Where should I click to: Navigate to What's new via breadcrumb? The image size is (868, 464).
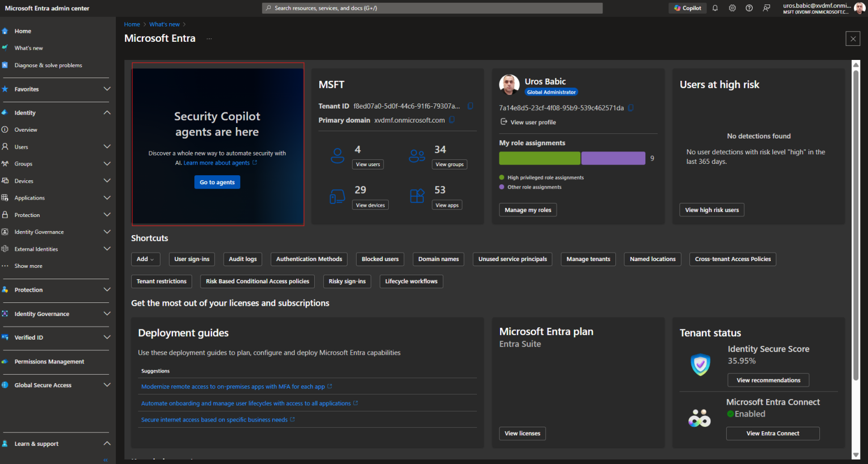164,24
